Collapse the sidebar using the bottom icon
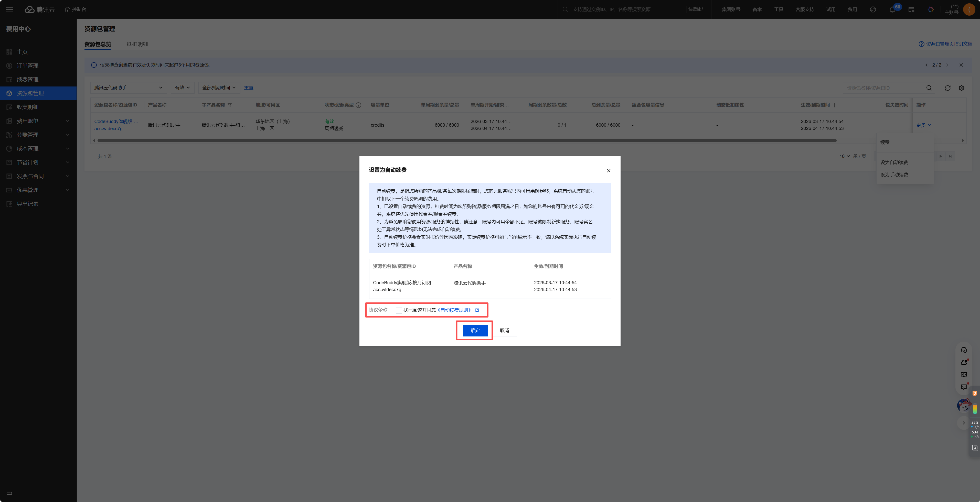The image size is (980, 502). click(9, 493)
